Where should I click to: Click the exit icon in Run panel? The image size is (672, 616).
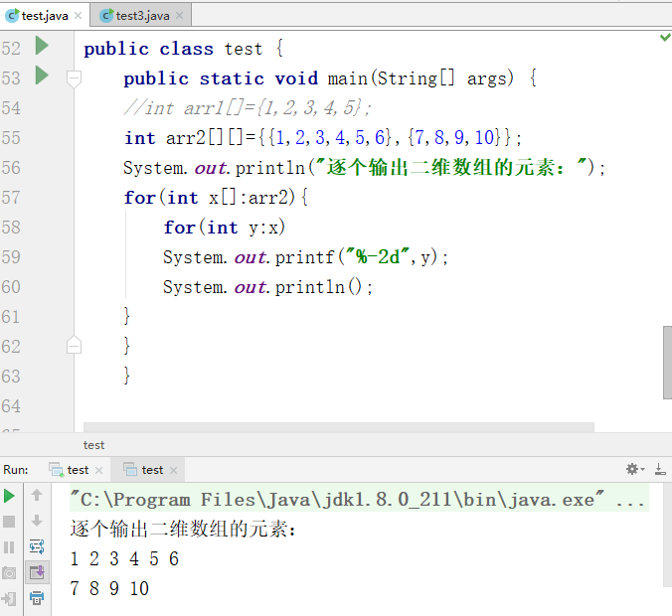point(9,598)
